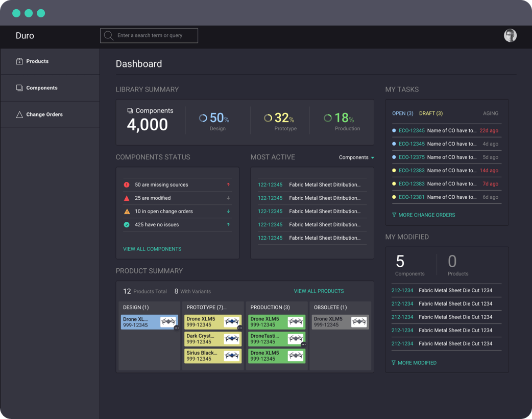The width and height of the screenshot is (532, 419).
Task: Click the filter icon beside More Modified
Action: point(394,363)
